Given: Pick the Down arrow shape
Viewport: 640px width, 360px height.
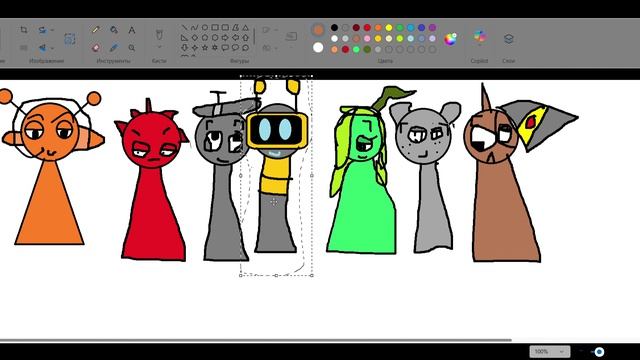Looking at the screenshot, I should (x=184, y=48).
